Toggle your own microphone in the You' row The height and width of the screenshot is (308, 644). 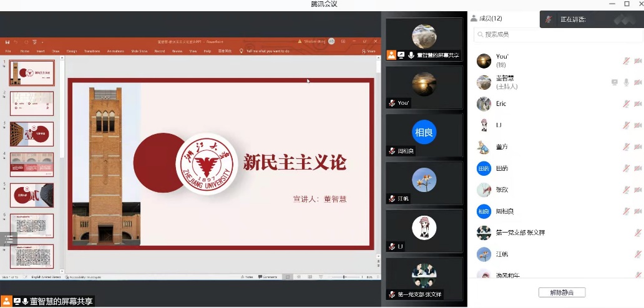coord(626,60)
